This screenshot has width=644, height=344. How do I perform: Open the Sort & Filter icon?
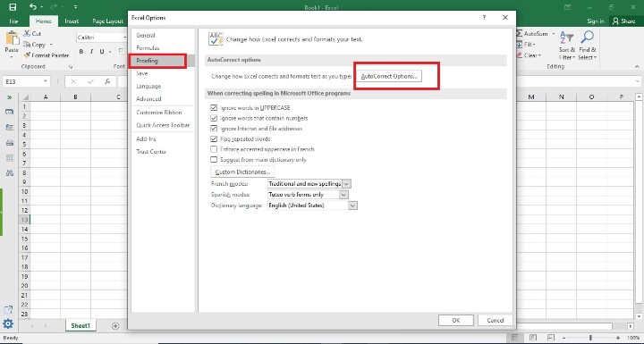point(566,38)
